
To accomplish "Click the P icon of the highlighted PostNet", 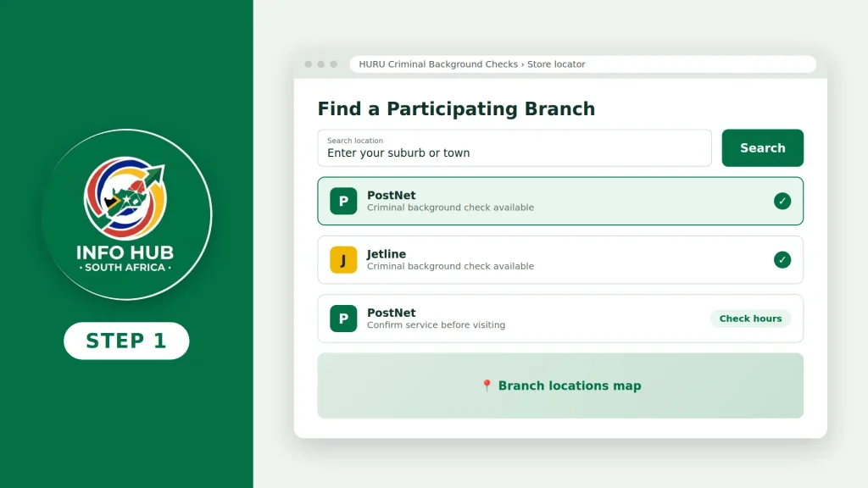I will click(x=343, y=201).
